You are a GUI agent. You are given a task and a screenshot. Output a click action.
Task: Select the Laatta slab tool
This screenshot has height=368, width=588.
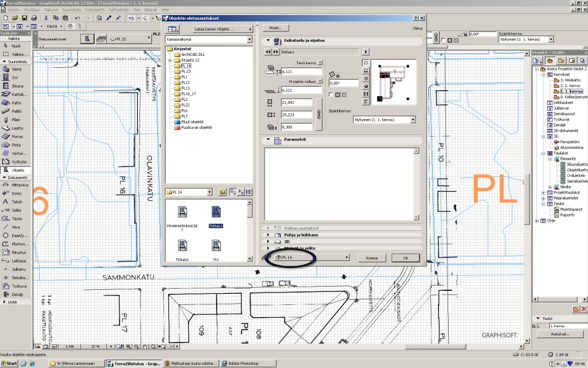[15, 128]
